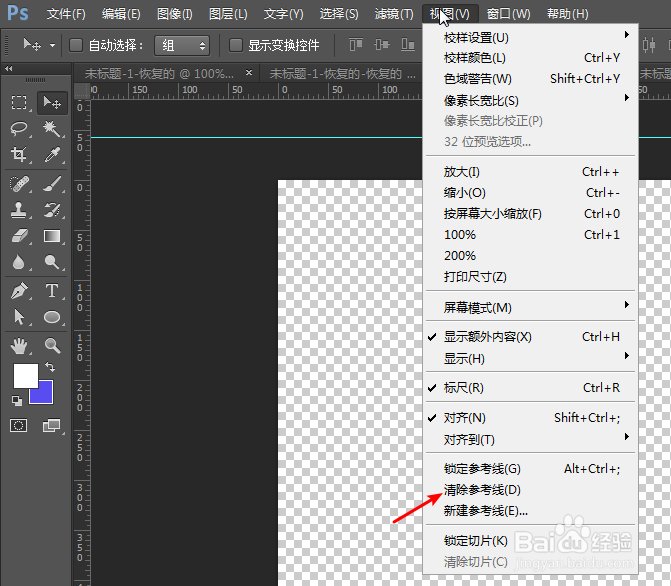Click blue background color swatch
The height and width of the screenshot is (586, 671).
tap(46, 396)
